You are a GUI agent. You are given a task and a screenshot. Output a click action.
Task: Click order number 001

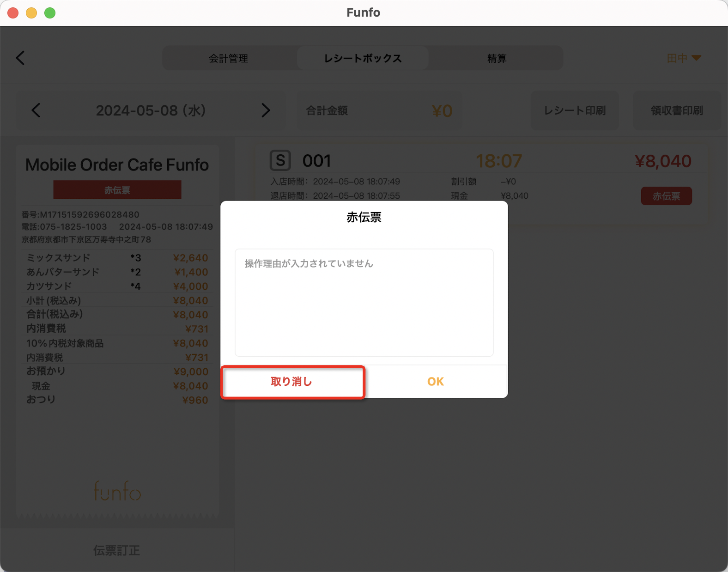pyautogui.click(x=317, y=161)
